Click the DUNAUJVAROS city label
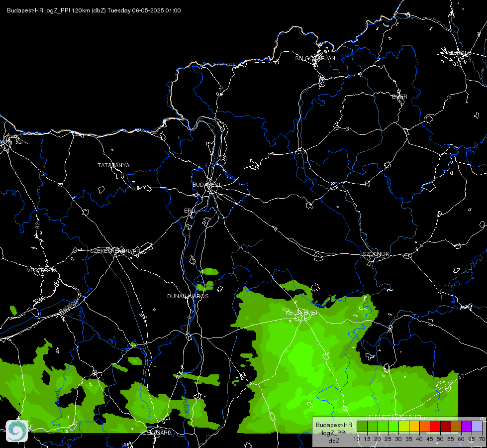 point(188,296)
